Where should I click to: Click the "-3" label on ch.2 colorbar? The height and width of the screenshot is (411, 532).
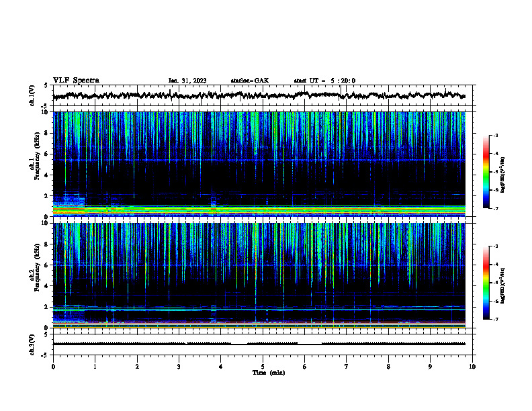click(495, 246)
